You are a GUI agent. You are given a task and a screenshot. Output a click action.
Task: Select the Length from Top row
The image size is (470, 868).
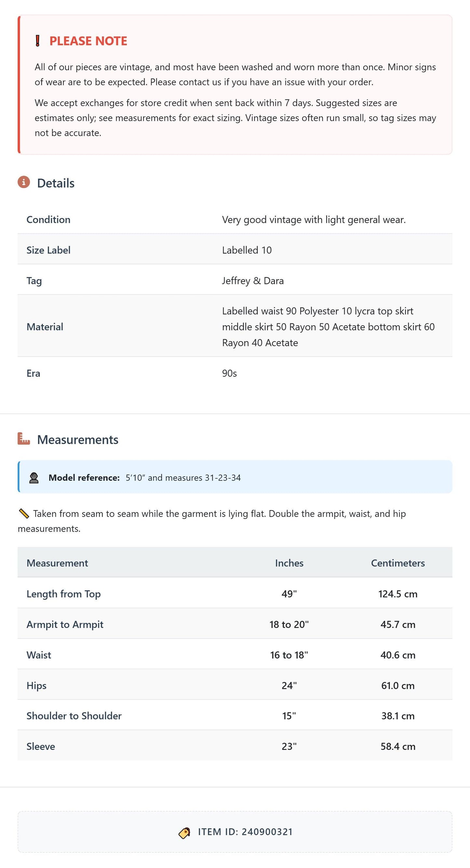click(235, 594)
